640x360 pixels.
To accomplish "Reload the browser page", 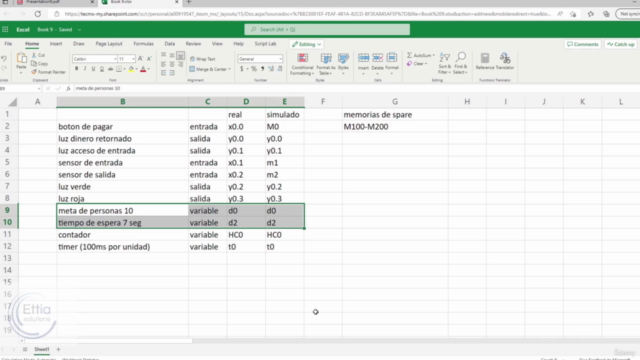I will [x=38, y=14].
